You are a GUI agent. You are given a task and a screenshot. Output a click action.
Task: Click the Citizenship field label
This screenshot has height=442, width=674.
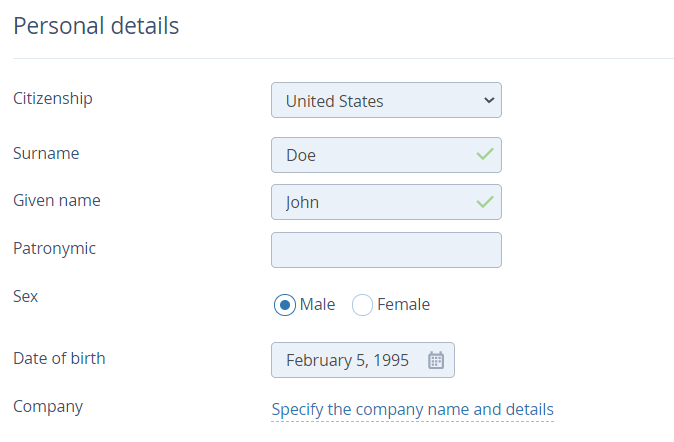[x=53, y=99]
